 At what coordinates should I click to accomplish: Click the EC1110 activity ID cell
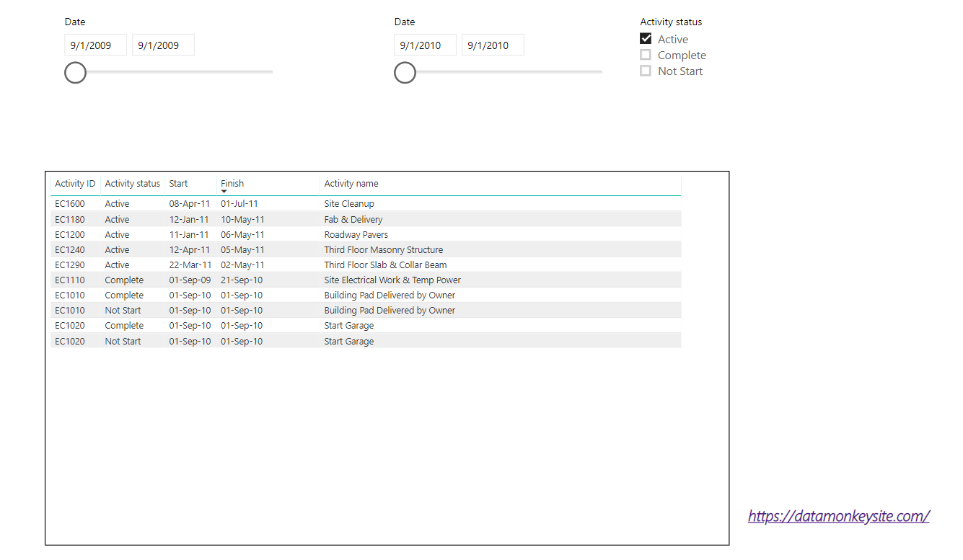(x=70, y=280)
